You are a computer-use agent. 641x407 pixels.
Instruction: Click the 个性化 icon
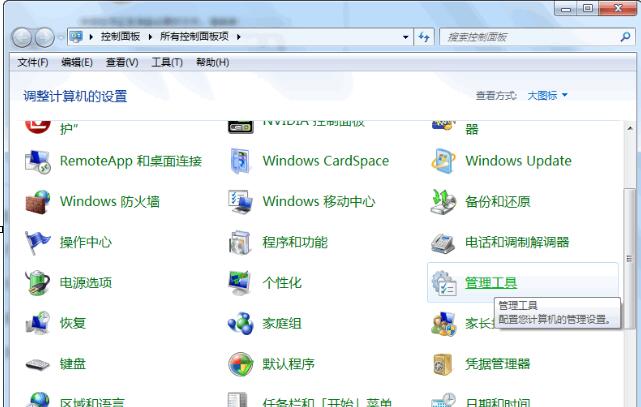point(240,283)
